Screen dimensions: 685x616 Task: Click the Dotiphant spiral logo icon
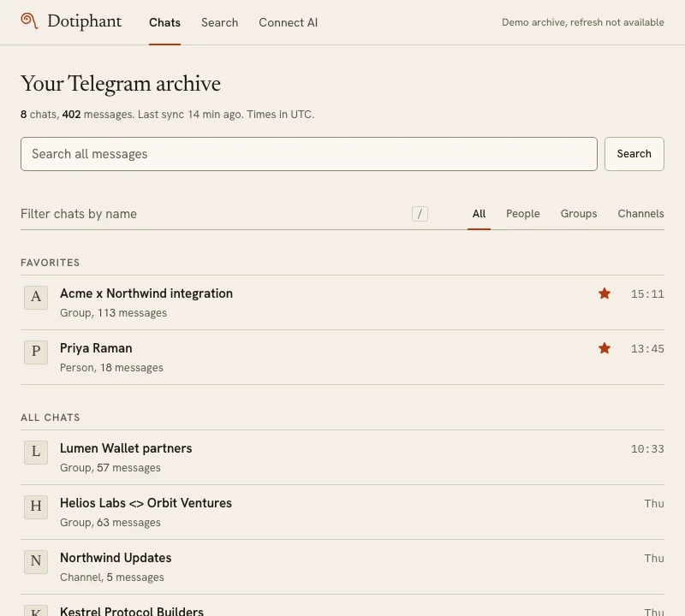[29, 21]
